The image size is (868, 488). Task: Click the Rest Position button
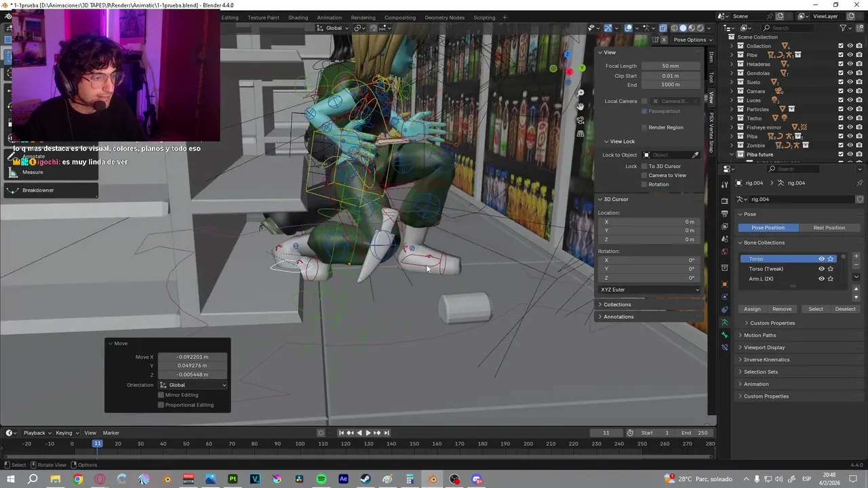pos(829,228)
